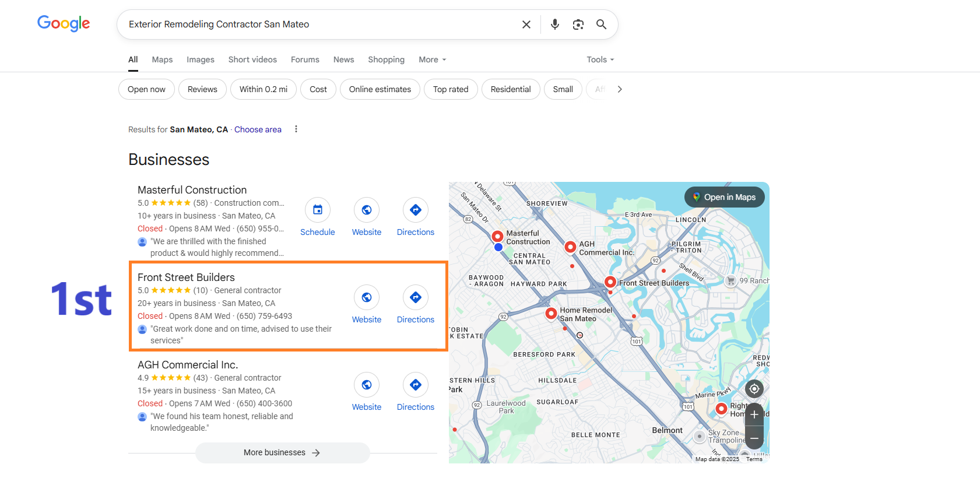Toggle the Online estimates filter chip
980x478 pixels.
(380, 89)
